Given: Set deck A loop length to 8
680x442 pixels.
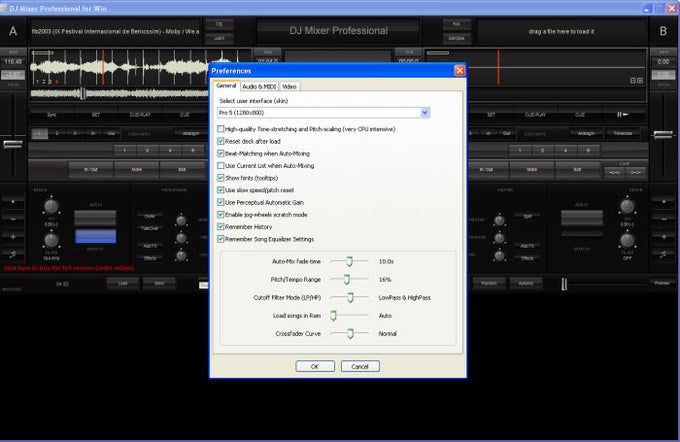Looking at the screenshot, I should coord(193,151).
